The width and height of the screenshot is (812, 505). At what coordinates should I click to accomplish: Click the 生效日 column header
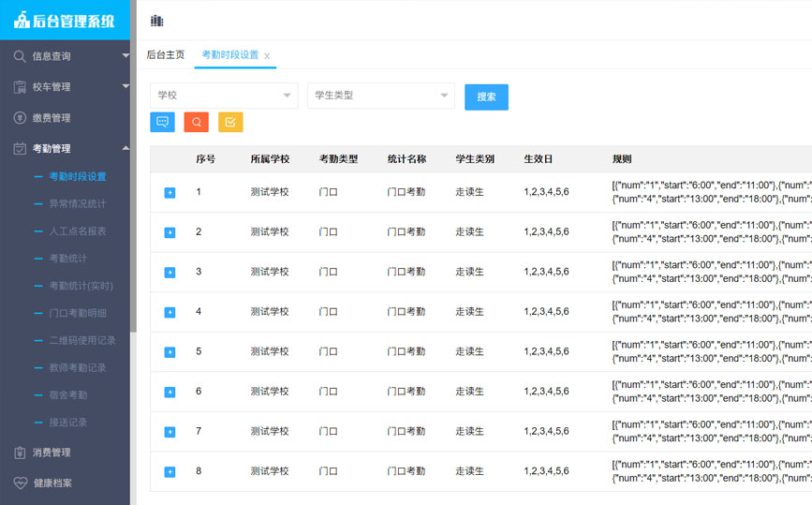point(538,159)
